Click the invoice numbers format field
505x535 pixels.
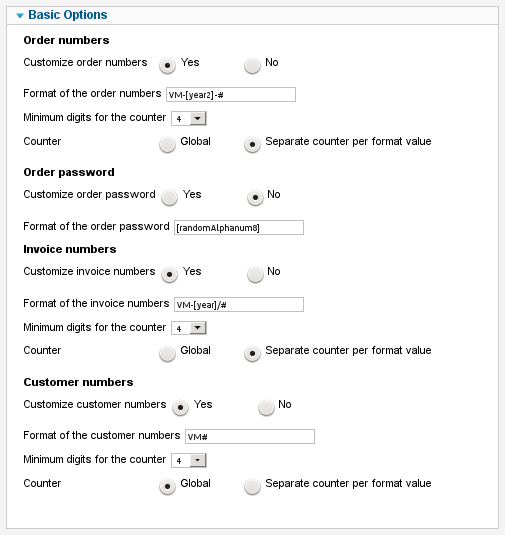[x=239, y=304]
